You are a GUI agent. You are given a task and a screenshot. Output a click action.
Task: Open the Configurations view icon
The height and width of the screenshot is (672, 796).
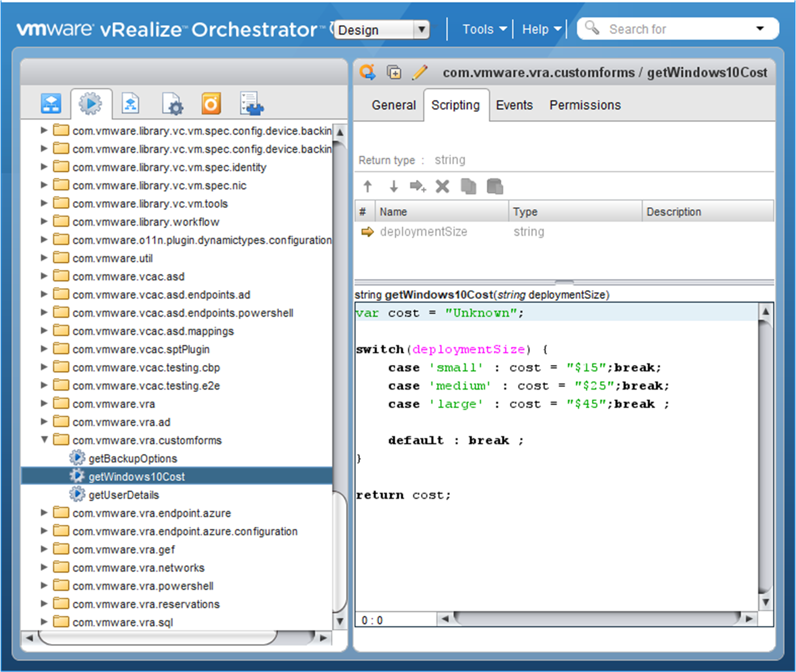[x=172, y=103]
